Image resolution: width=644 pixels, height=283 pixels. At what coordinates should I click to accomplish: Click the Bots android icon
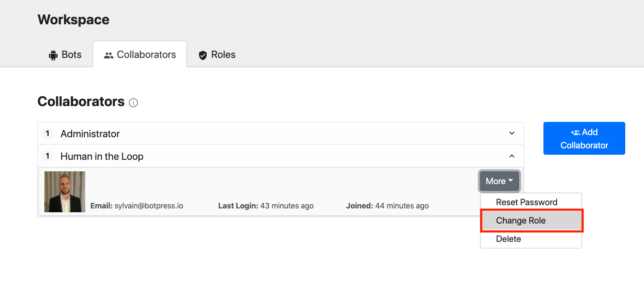click(x=53, y=55)
